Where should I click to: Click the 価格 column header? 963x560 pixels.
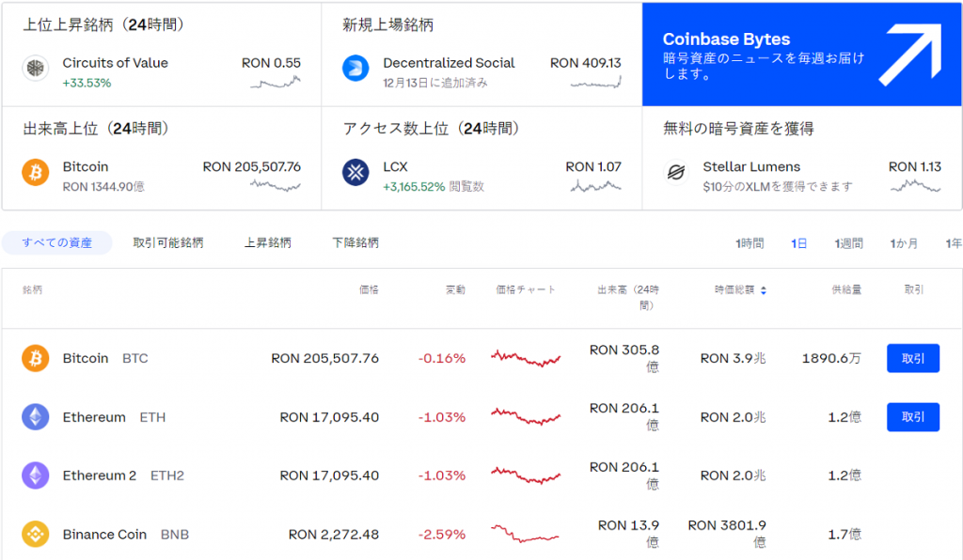[369, 289]
